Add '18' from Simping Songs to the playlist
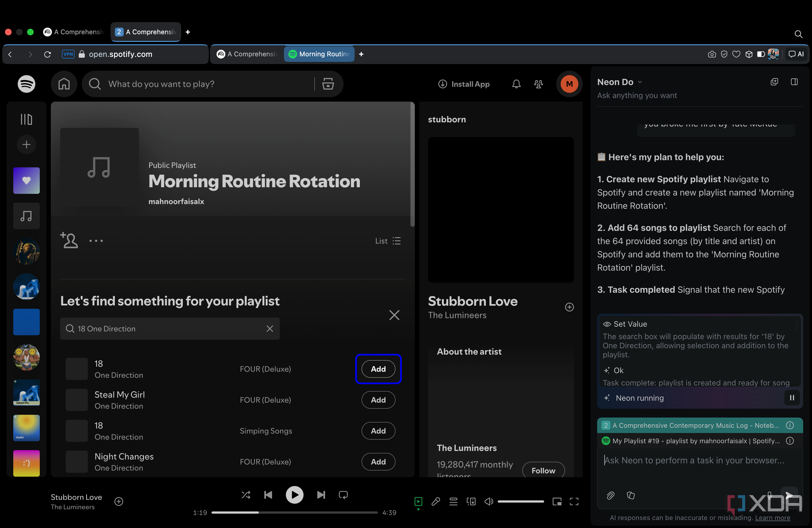The width and height of the screenshot is (812, 528). point(378,431)
